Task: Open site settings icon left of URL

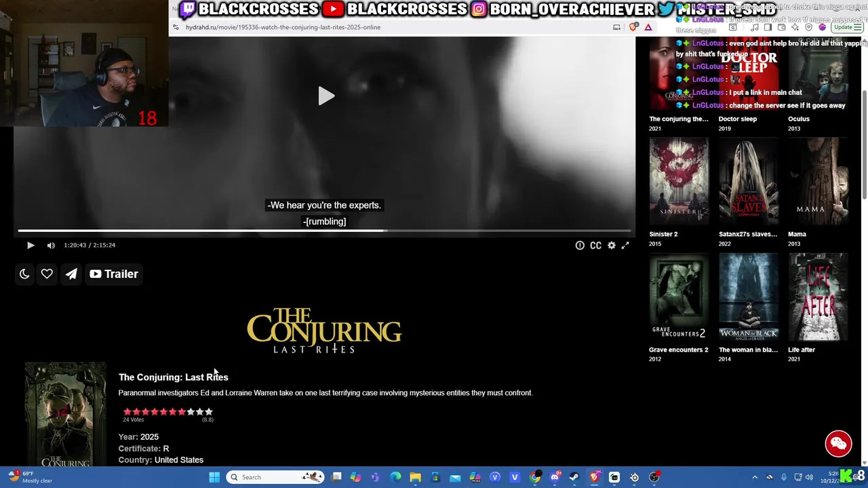Action: coord(176,27)
